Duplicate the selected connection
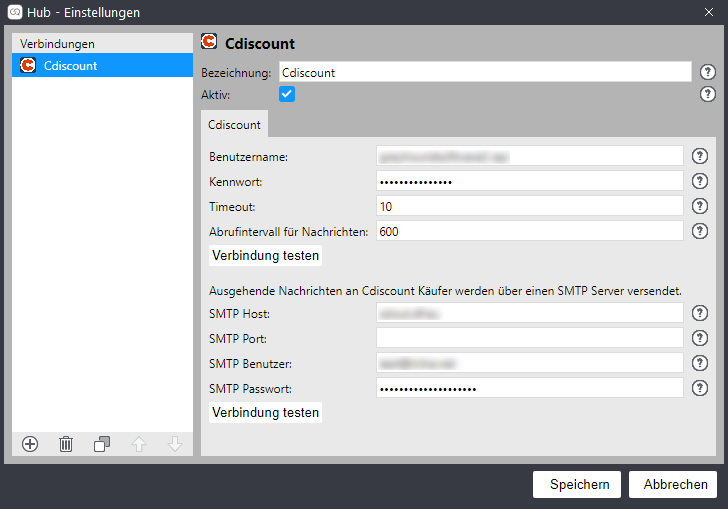The width and height of the screenshot is (728, 509). (x=102, y=444)
